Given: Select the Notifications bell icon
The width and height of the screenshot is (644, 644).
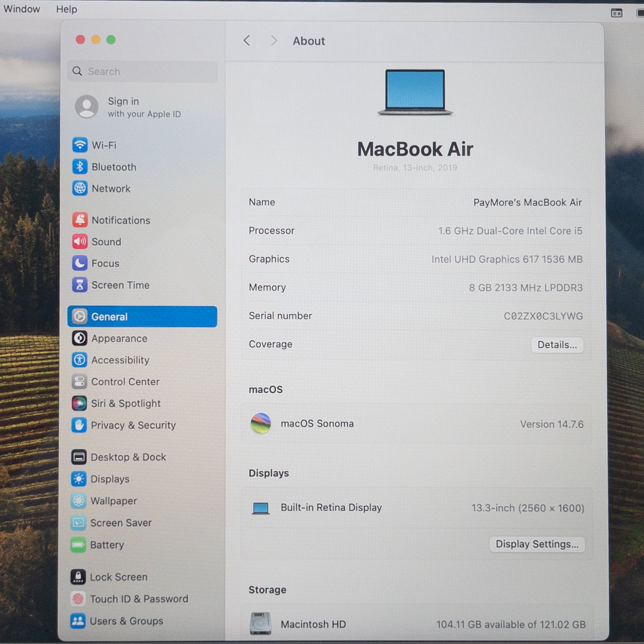Looking at the screenshot, I should [x=80, y=220].
